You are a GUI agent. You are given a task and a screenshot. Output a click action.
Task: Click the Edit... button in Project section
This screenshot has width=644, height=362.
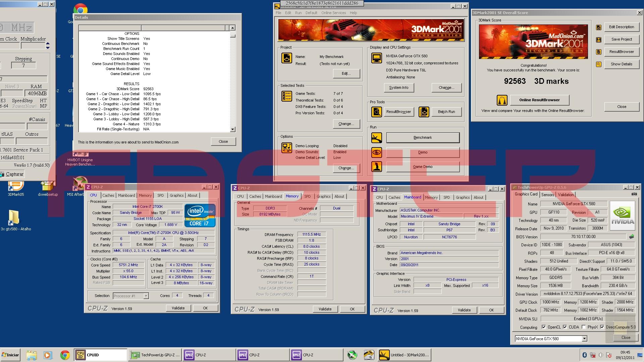click(x=346, y=74)
